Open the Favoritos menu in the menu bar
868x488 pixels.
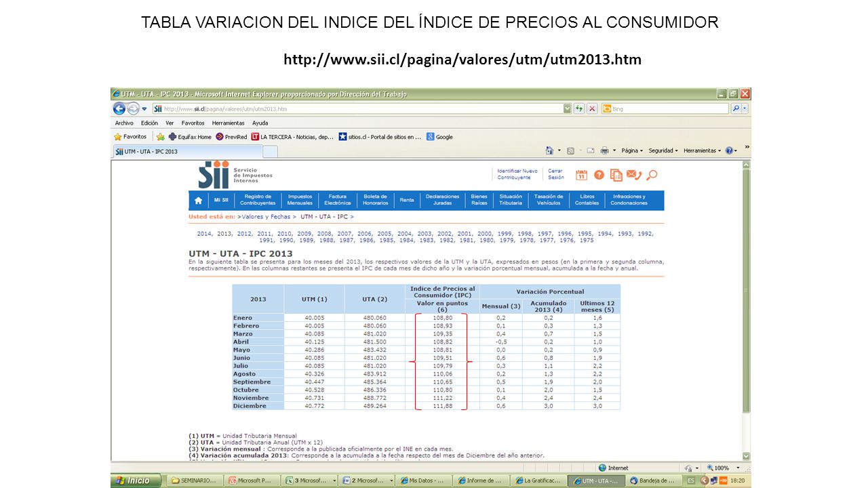point(193,123)
